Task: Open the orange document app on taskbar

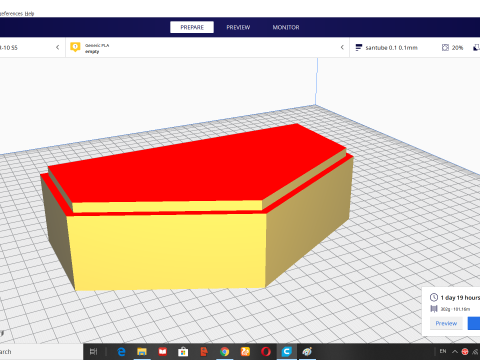Action: [204, 351]
